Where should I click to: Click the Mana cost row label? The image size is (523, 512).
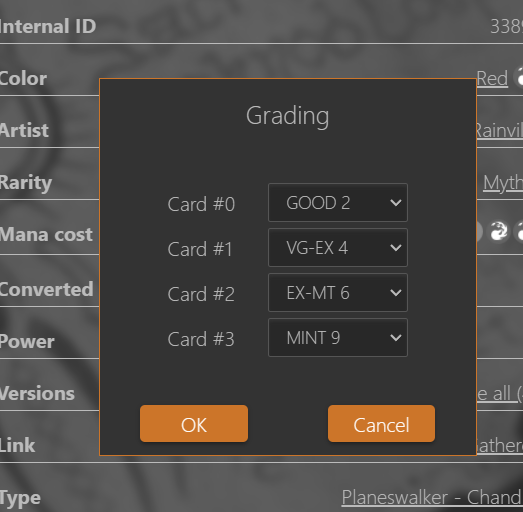coord(46,234)
